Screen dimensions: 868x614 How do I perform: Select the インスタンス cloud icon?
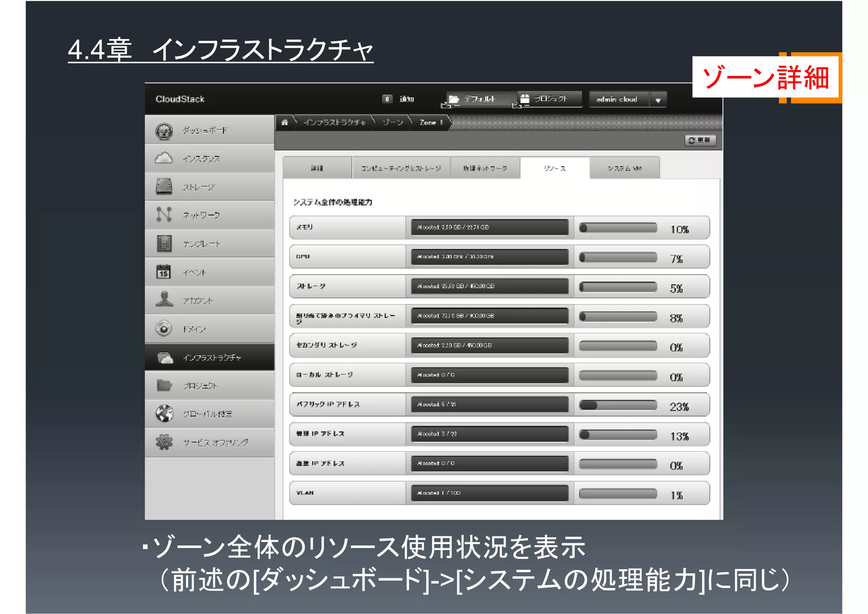(x=164, y=159)
